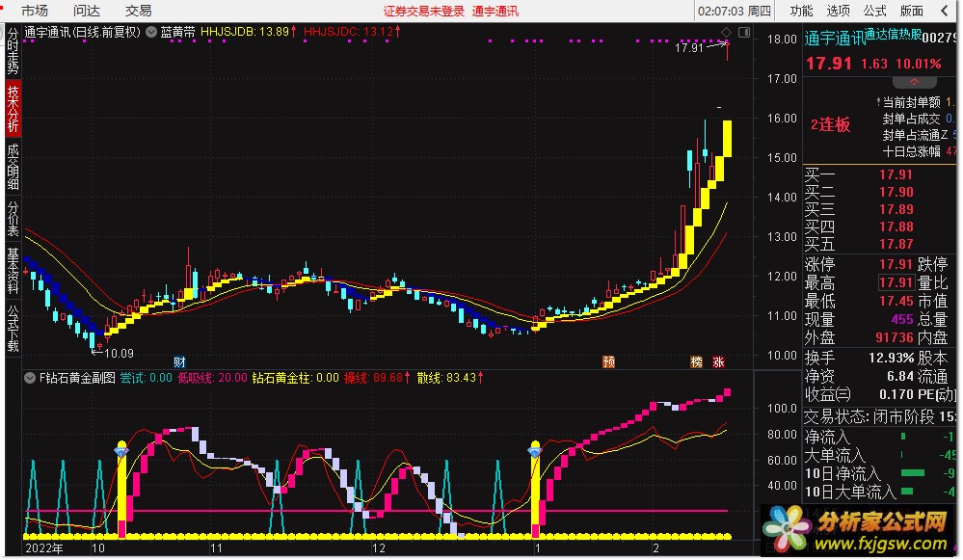Click the 收益(三) value 0.170
Viewport: 963px width, 560px height.
tap(896, 394)
